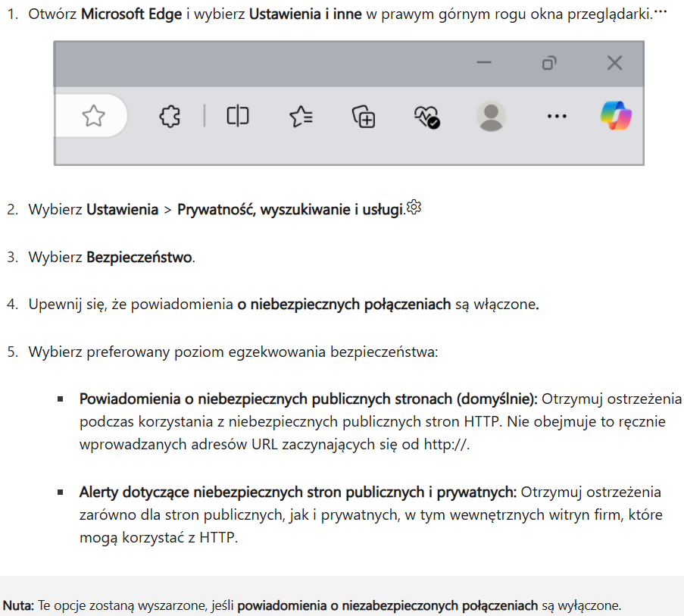Screen dimensions: 684x616
Task: Select the bold "Ustawienia i inne" text
Action: point(305,14)
